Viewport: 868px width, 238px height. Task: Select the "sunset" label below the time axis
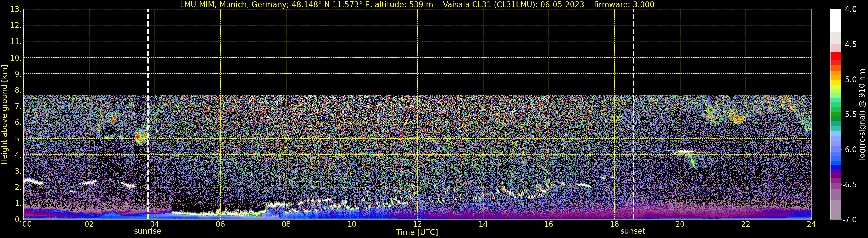(633, 231)
